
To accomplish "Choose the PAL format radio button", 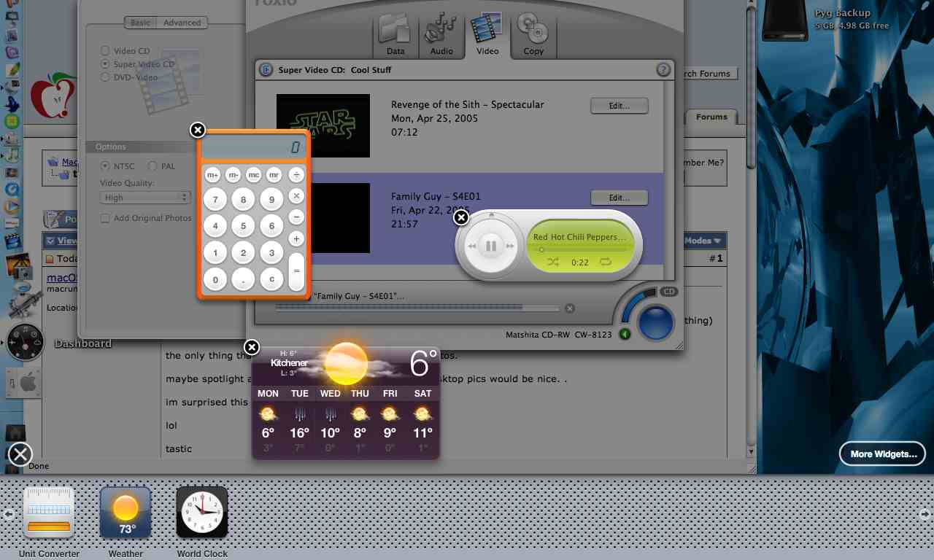I will click(153, 166).
